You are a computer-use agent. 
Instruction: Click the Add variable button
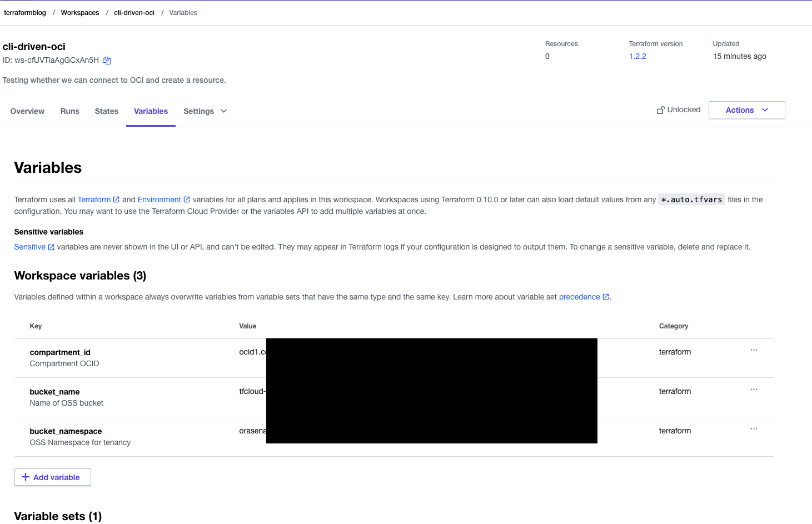[52, 477]
